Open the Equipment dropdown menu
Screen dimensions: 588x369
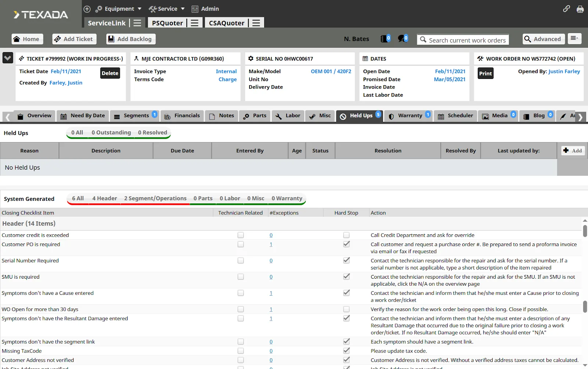(x=119, y=9)
